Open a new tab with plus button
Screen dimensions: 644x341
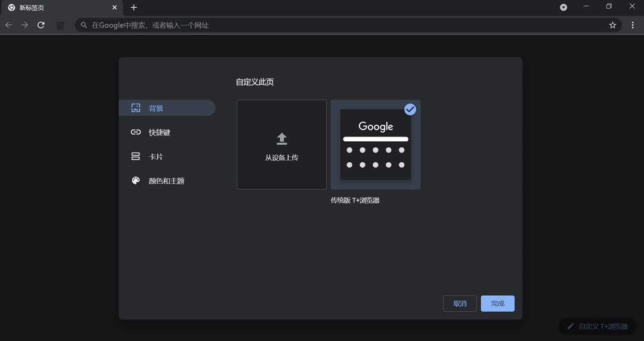[x=134, y=7]
